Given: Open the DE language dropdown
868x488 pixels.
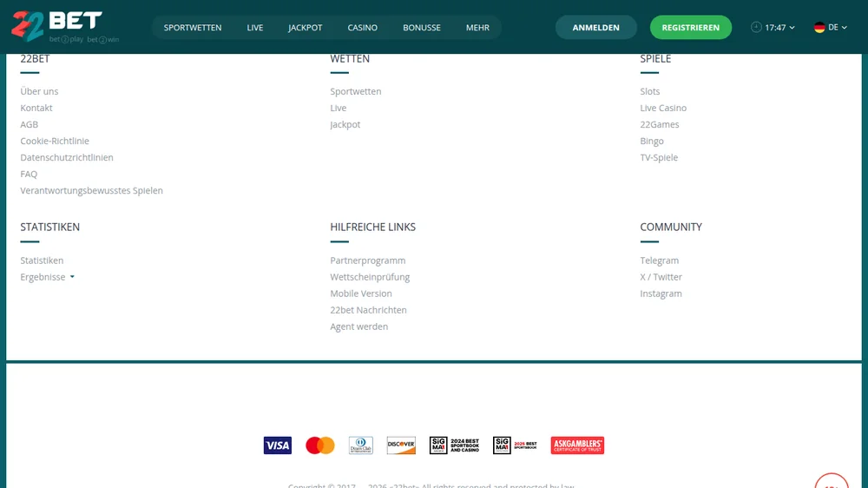Looking at the screenshot, I should click(831, 27).
